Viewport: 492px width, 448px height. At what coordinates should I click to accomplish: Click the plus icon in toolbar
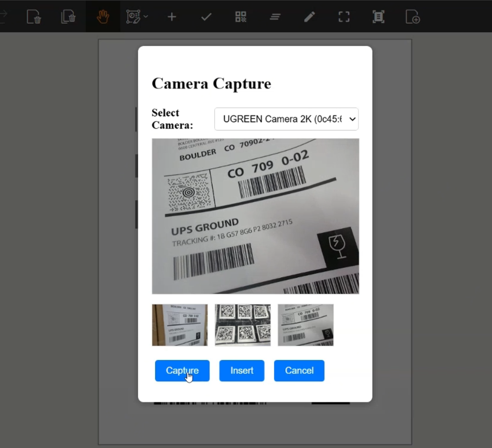171,17
